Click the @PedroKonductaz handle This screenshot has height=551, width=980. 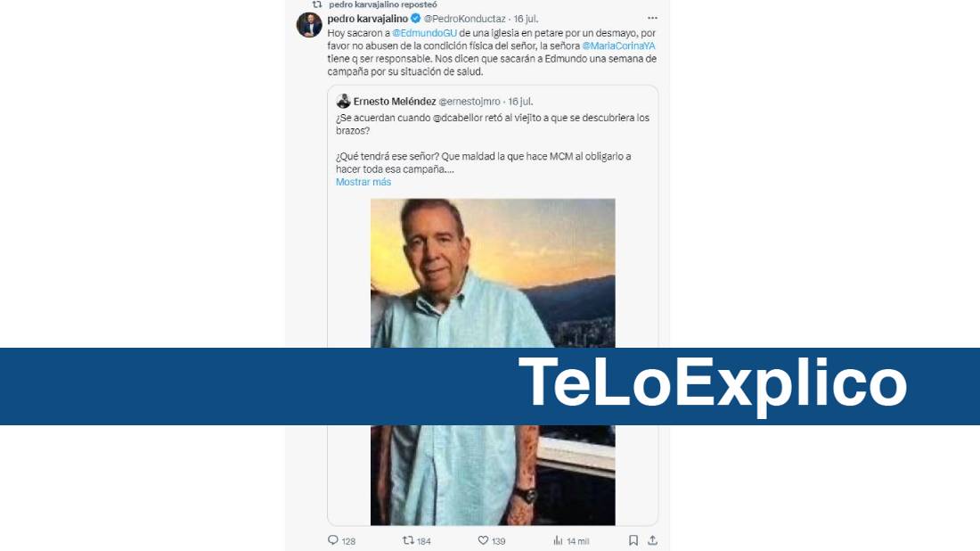coord(465,19)
